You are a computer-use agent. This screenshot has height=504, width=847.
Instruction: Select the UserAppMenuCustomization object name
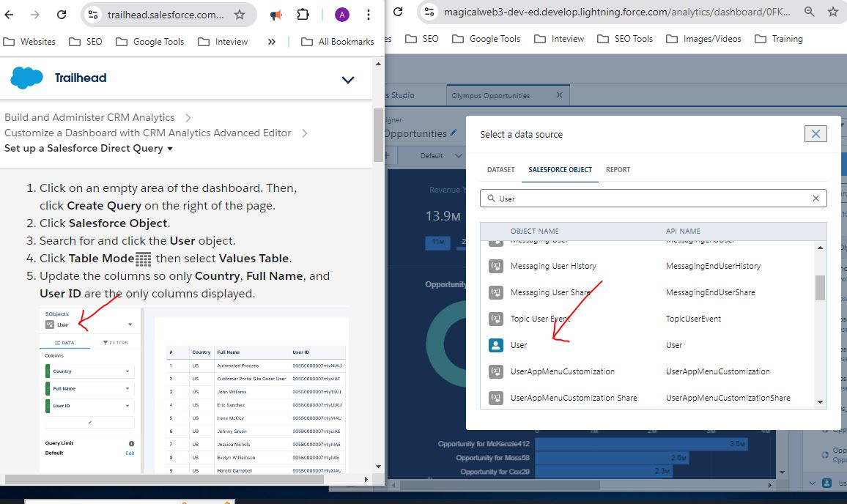tap(562, 371)
